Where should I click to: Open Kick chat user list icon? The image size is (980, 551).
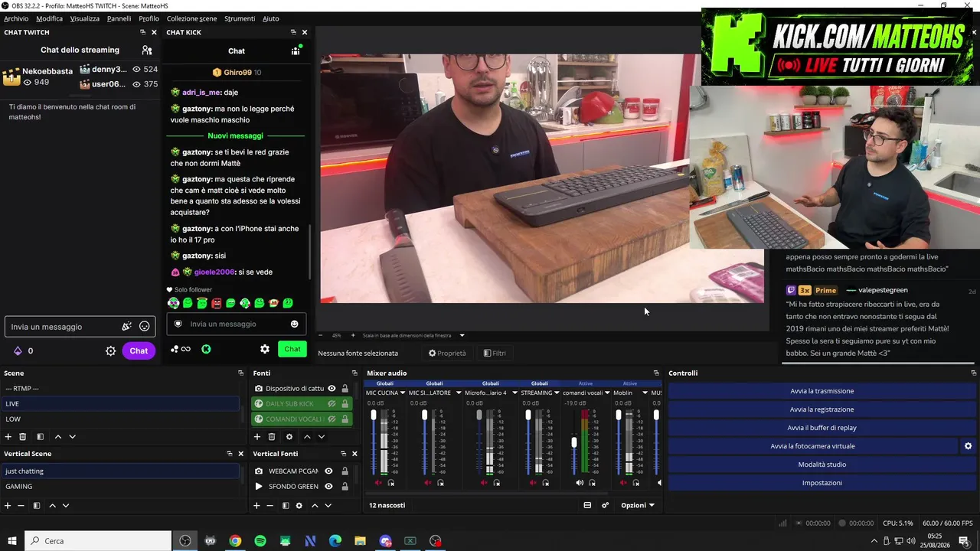pyautogui.click(x=296, y=51)
